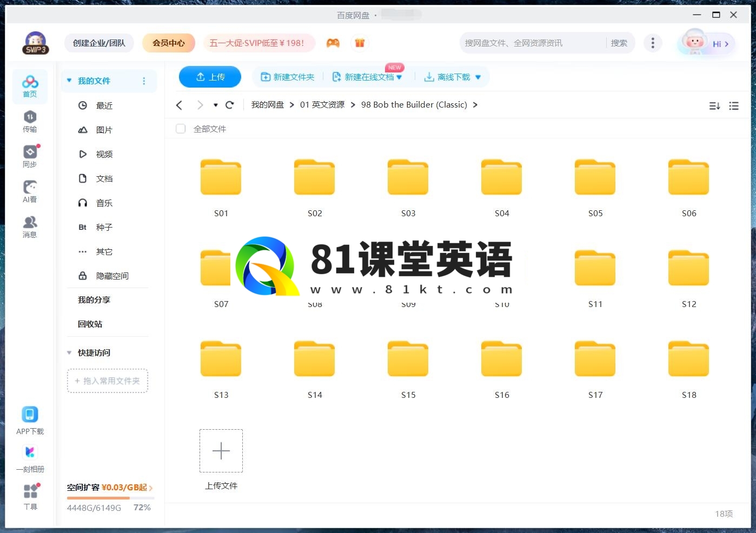
Task: Expand breadcrumb arrow after 98 Bob the Builder
Action: pyautogui.click(x=475, y=105)
